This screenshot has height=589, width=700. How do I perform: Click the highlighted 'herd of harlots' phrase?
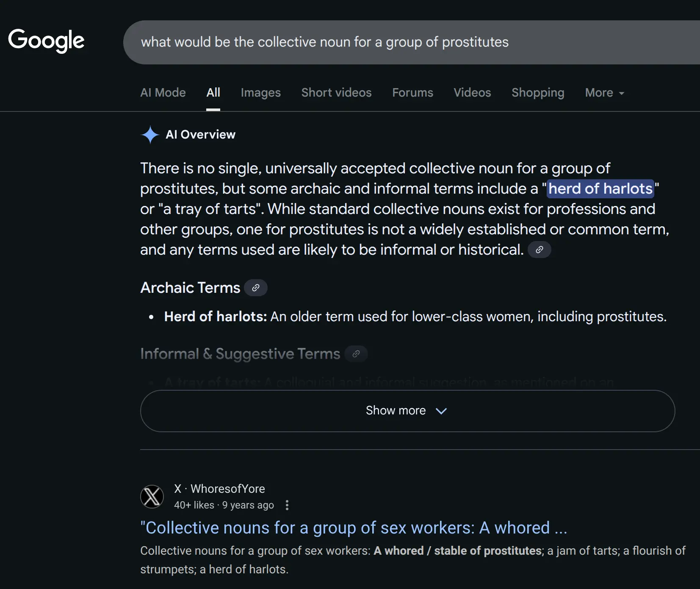[x=600, y=189]
